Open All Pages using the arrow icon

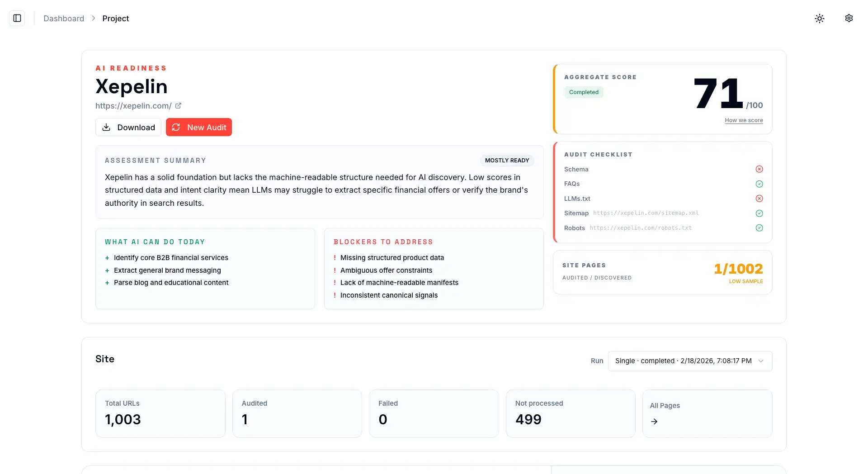(x=654, y=421)
